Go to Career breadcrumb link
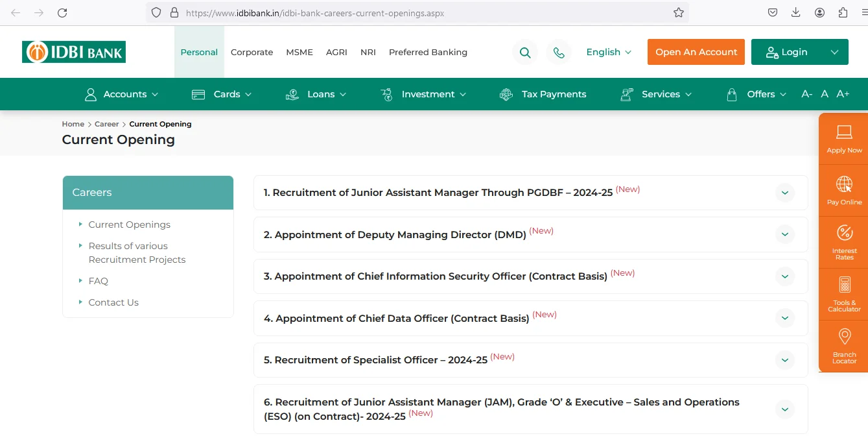868x436 pixels. point(107,124)
